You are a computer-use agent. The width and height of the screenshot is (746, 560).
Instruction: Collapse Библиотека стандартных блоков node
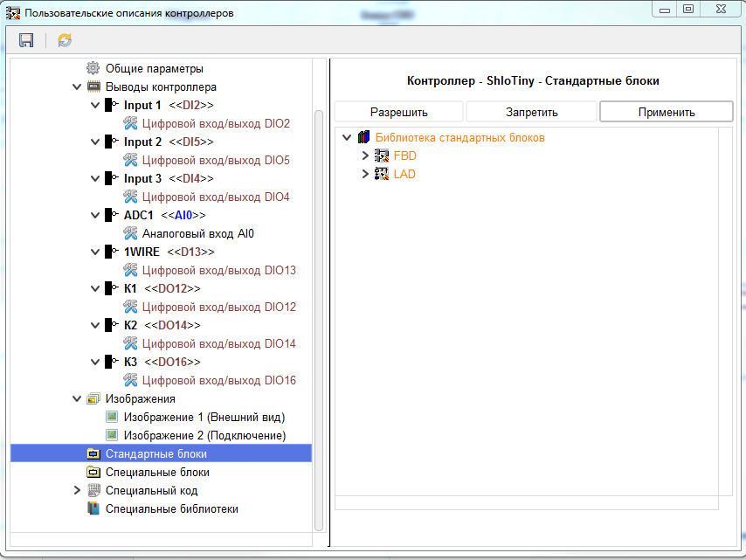click(347, 137)
